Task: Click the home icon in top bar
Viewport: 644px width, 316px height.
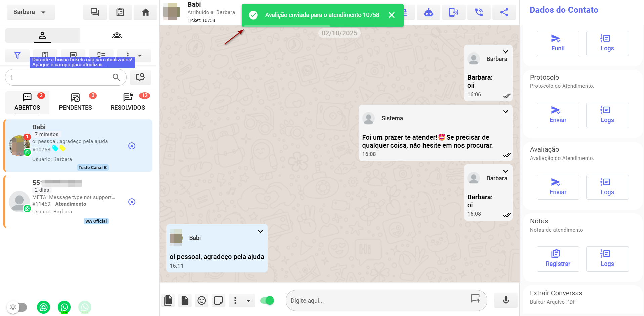Action: click(x=145, y=12)
